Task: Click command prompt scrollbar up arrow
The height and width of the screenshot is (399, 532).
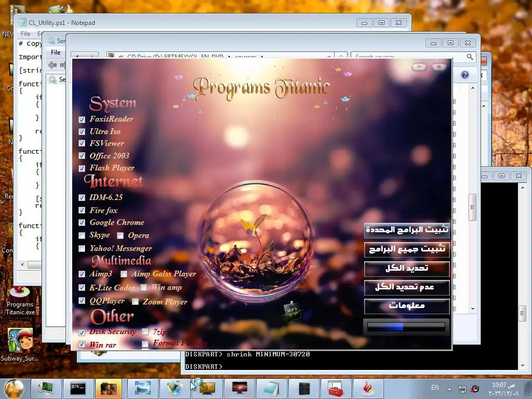Action: click(x=523, y=187)
